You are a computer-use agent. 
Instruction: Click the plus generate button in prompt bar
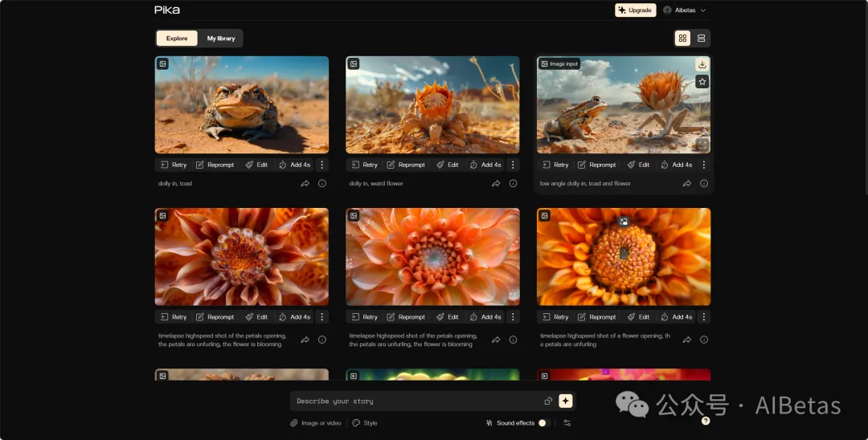[565, 401]
